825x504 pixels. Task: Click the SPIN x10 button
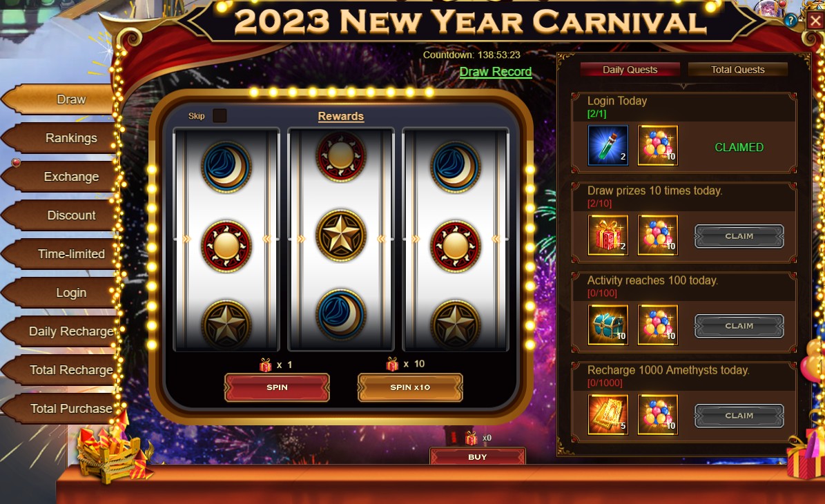click(x=410, y=387)
